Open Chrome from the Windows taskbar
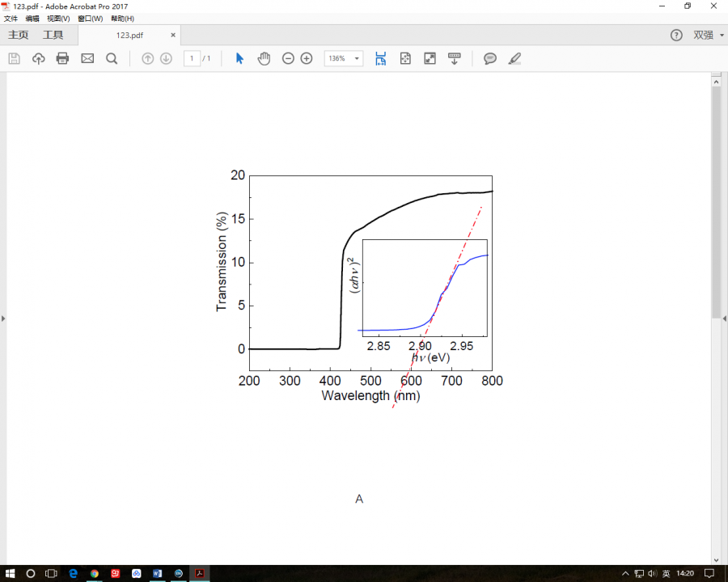 (x=95, y=573)
